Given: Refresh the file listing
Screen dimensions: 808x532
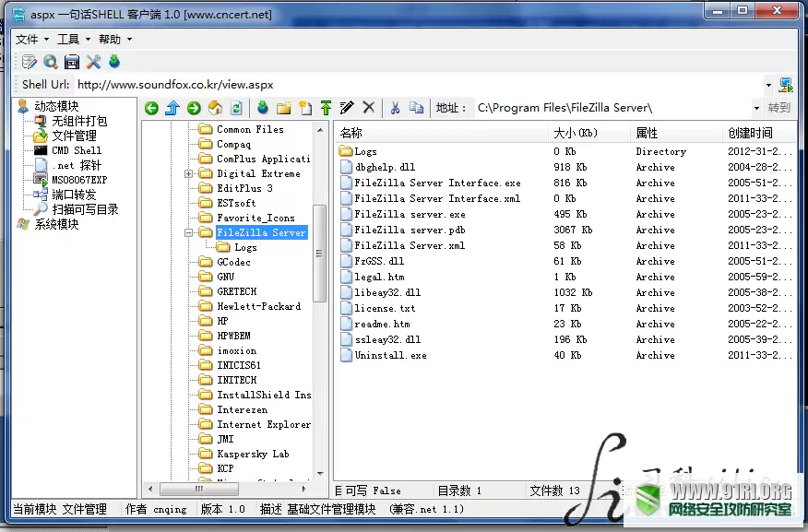Looking at the screenshot, I should coord(235,107).
